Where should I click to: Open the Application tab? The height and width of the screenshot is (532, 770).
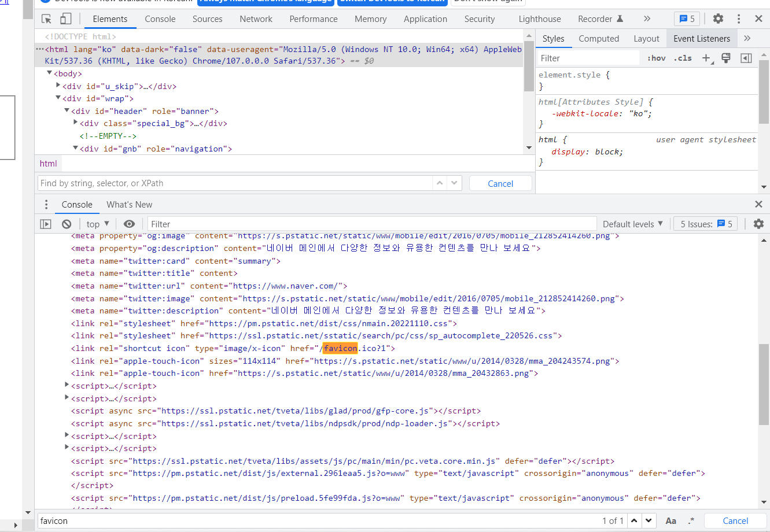coord(425,19)
